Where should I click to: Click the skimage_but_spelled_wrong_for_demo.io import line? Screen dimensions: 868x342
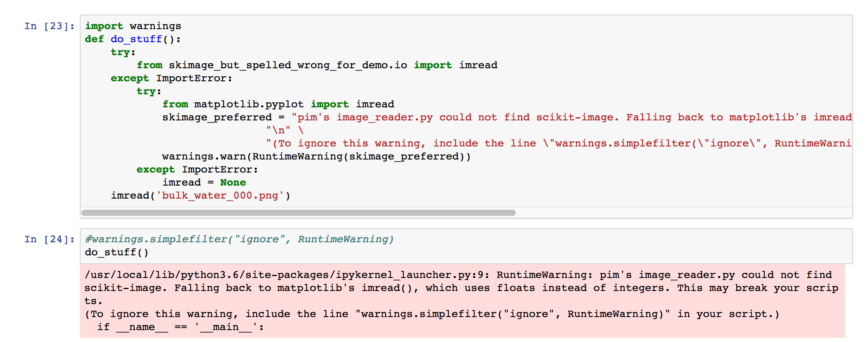click(317, 65)
